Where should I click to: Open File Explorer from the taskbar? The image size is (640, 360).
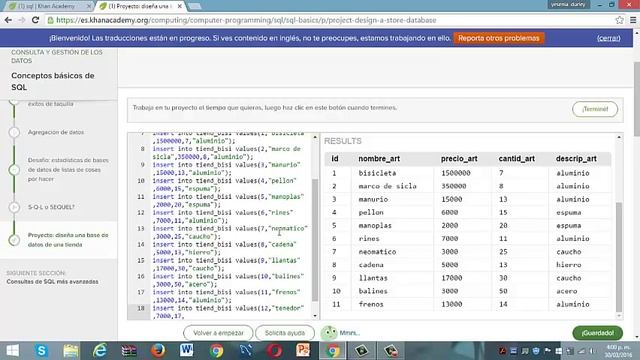coord(71,351)
